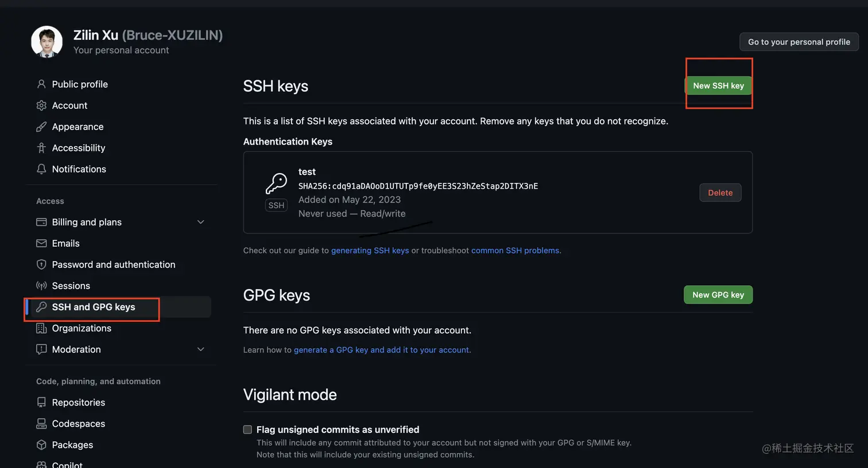Image resolution: width=868 pixels, height=468 pixels.
Task: Click the Sessions broadcast icon
Action: pyautogui.click(x=41, y=286)
